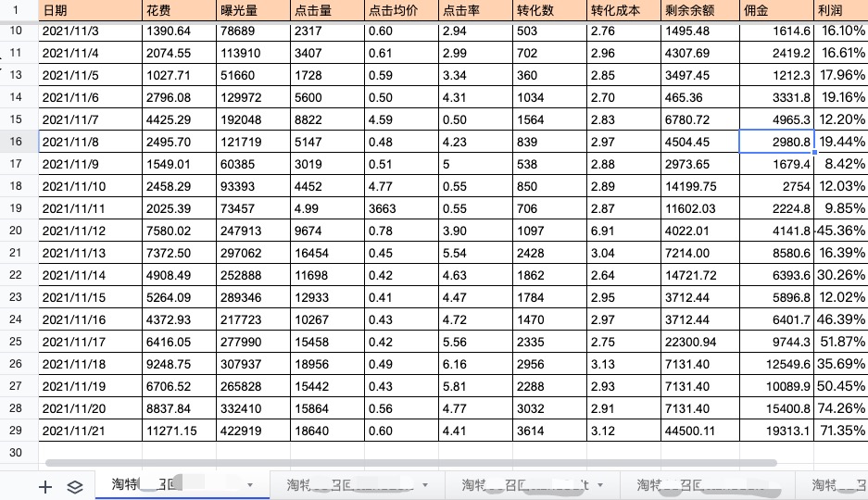Select the cell containing 9248.75
This screenshot has height=500, width=868.
pos(180,364)
